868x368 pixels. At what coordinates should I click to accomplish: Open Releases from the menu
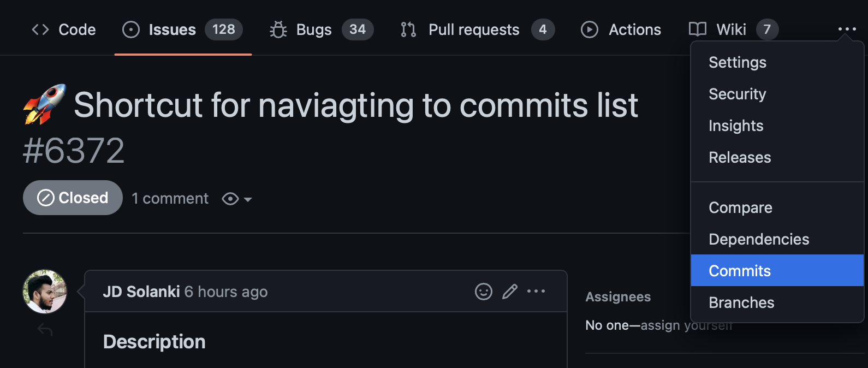(x=740, y=157)
